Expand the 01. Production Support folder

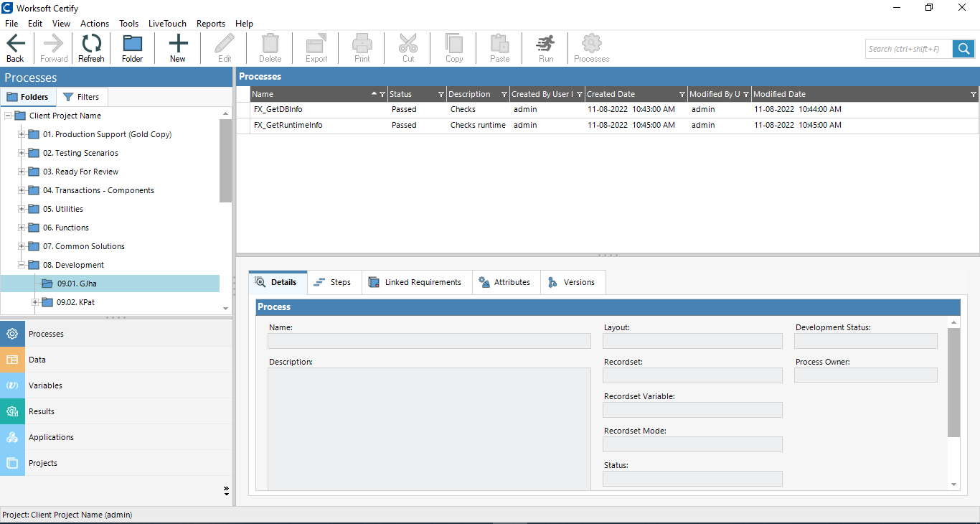click(22, 134)
